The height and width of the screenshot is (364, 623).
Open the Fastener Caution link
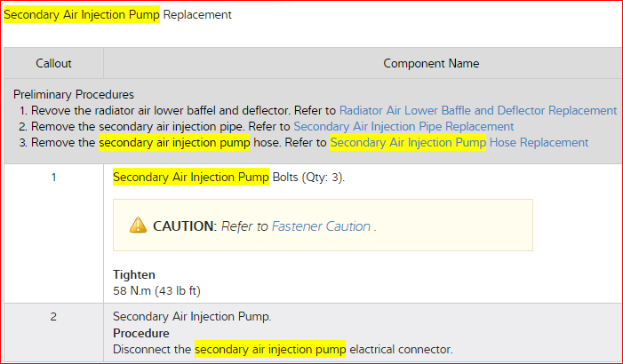click(321, 226)
